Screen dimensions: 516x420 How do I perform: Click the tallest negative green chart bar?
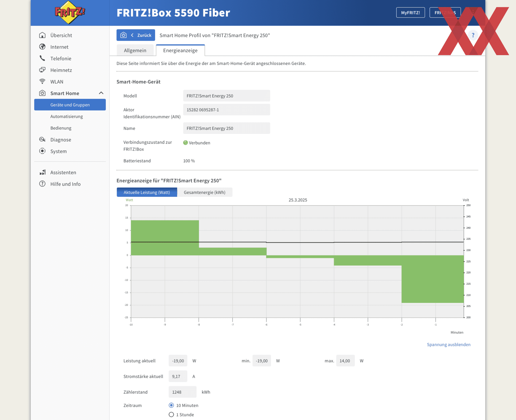[433, 279]
